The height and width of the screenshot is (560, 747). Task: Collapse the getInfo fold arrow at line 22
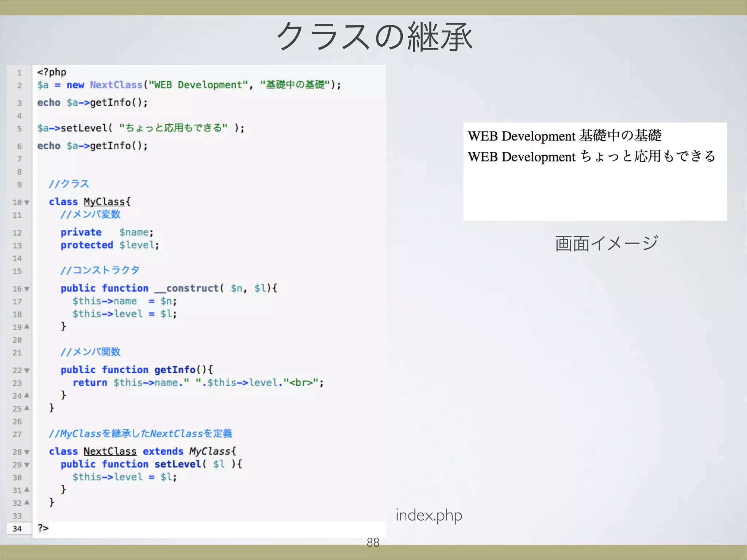[x=27, y=371]
